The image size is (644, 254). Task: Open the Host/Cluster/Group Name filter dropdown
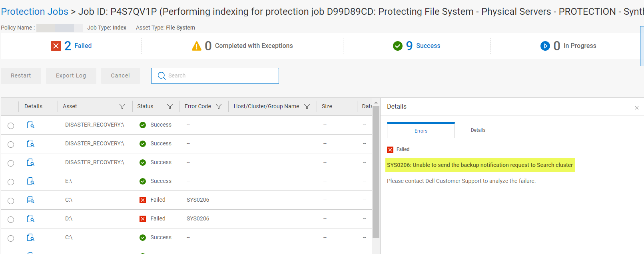tap(307, 106)
